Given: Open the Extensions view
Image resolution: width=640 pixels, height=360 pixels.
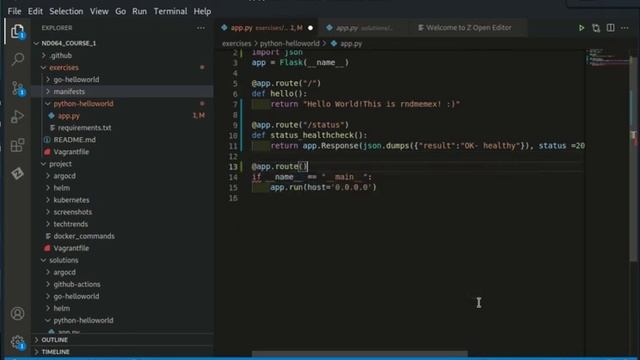Looking at the screenshot, I should click(17, 145).
